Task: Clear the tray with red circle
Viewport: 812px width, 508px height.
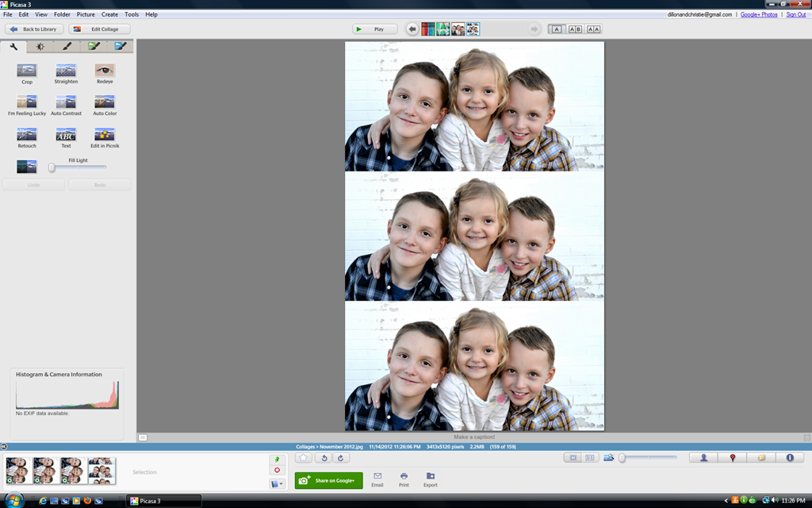Action: point(277,470)
